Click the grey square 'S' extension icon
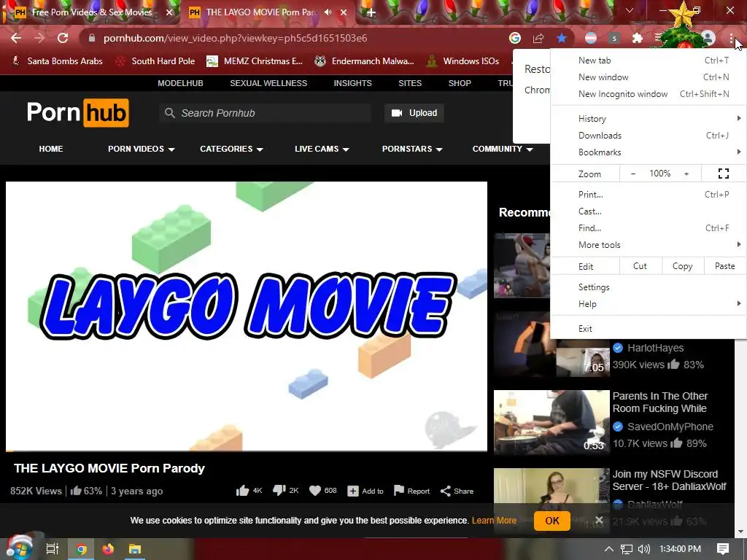The image size is (747, 560). (x=614, y=38)
